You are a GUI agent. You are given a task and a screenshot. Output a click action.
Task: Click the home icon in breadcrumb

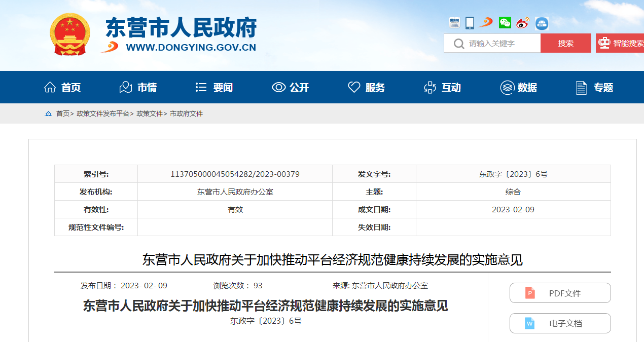pos(48,113)
